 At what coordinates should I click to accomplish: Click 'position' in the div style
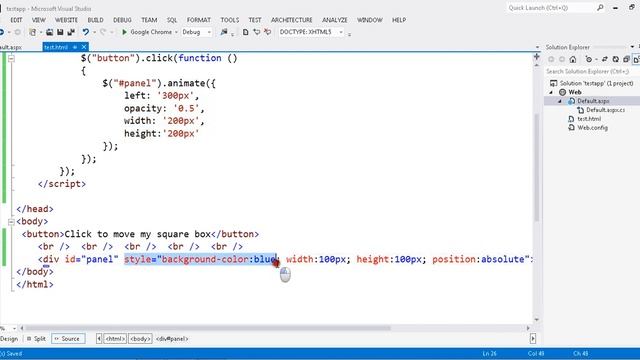pos(454,260)
